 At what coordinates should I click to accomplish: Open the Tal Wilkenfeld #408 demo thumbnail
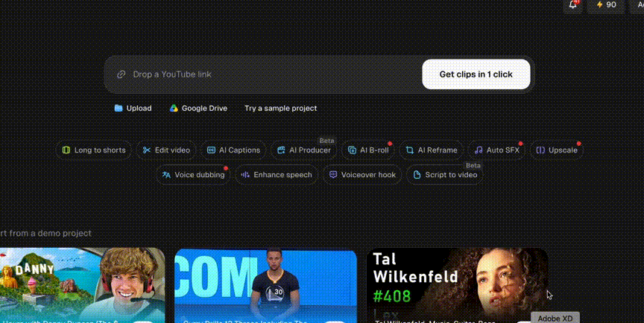click(457, 285)
